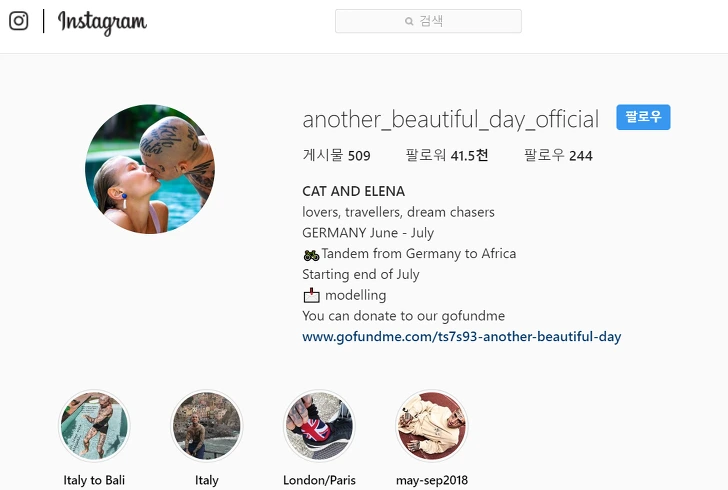Image resolution: width=728 pixels, height=490 pixels.
Task: Click the blue 팔로우 follow button
Action: 643,117
